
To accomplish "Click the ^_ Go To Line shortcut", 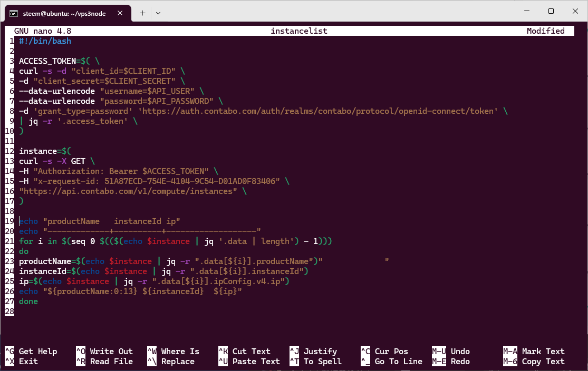I will 391,362.
